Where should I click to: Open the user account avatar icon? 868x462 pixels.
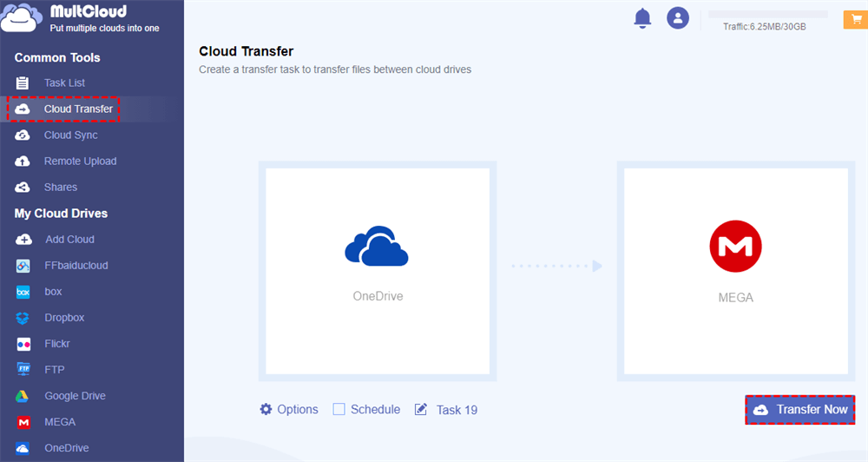[678, 17]
